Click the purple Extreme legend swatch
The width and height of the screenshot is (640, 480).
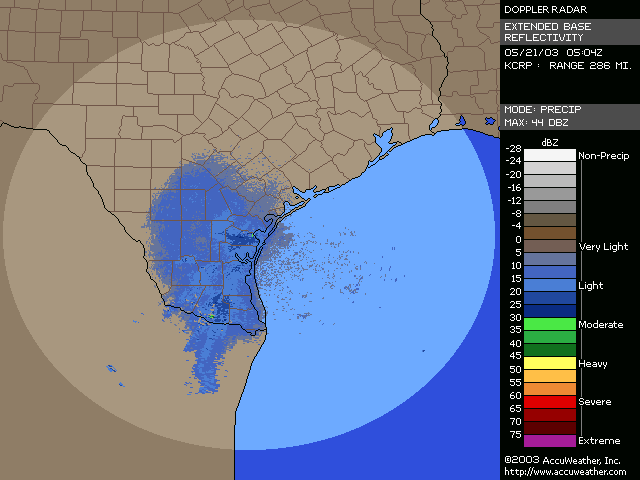click(550, 441)
